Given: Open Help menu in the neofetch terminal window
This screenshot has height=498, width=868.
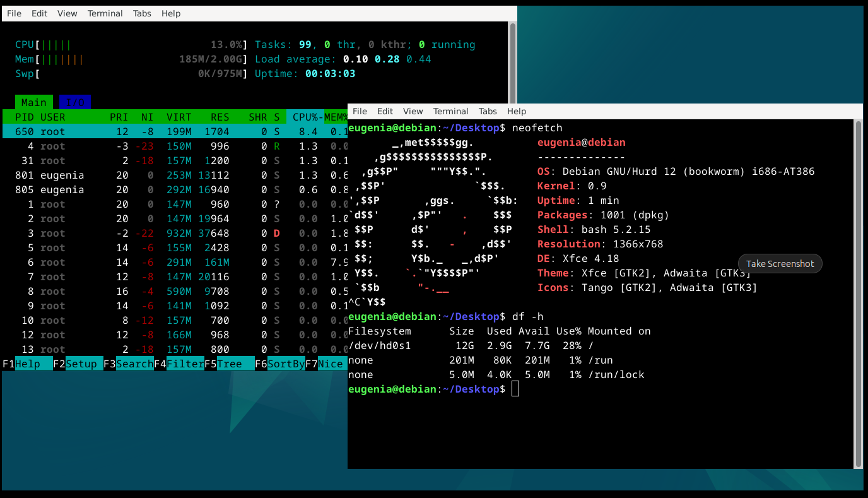Looking at the screenshot, I should pos(517,111).
